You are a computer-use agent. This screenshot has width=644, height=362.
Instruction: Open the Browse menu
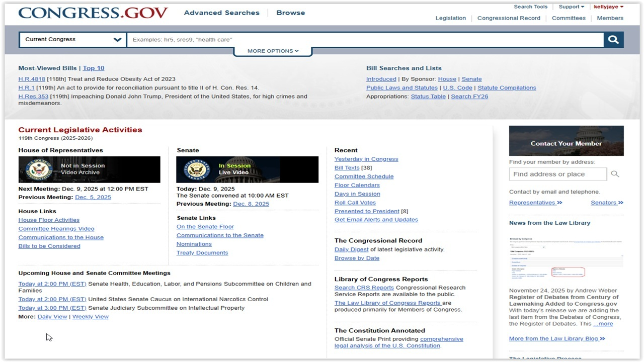pos(290,13)
